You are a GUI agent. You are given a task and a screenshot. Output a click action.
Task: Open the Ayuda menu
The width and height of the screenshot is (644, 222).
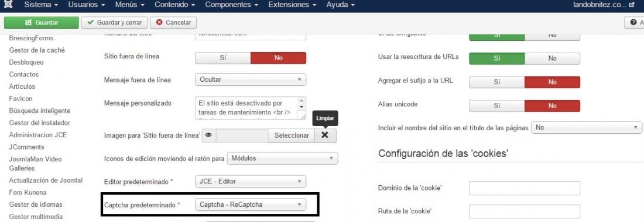(341, 5)
